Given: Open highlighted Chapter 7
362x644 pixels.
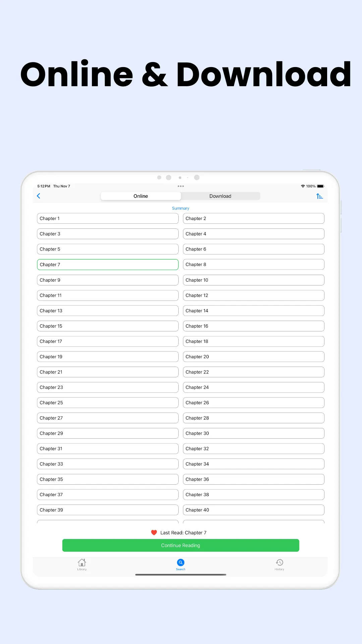Looking at the screenshot, I should pyautogui.click(x=108, y=265).
